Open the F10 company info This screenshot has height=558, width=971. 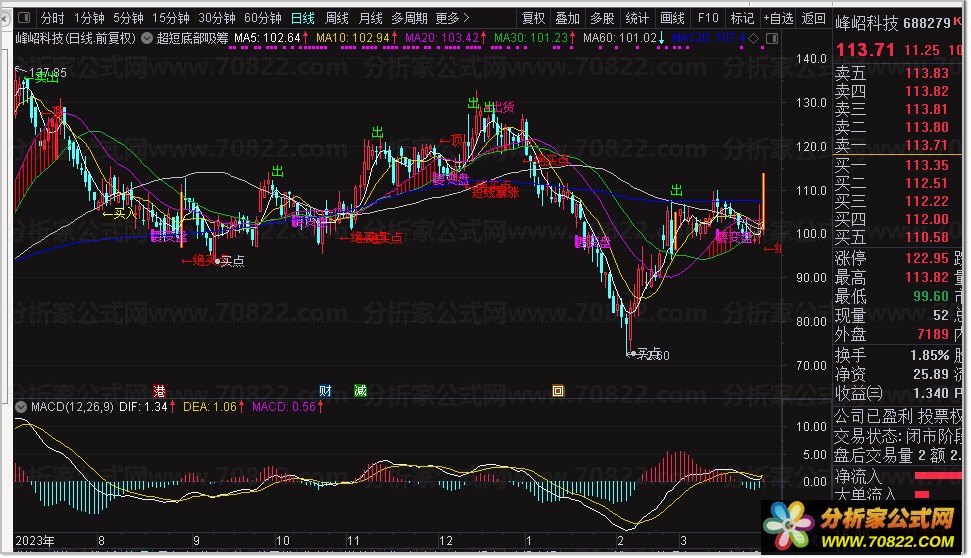(x=708, y=19)
